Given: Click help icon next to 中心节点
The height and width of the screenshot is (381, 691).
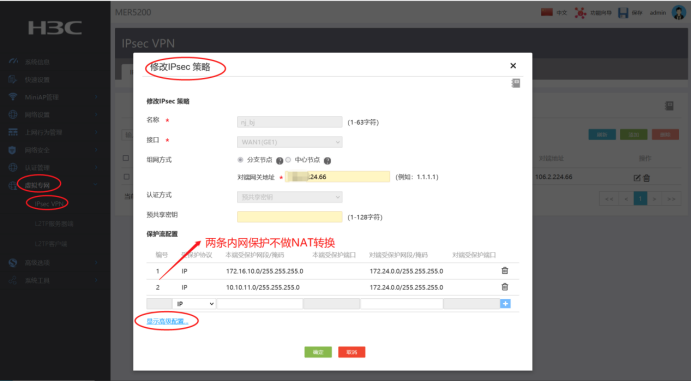Looking at the screenshot, I should pos(327,161).
